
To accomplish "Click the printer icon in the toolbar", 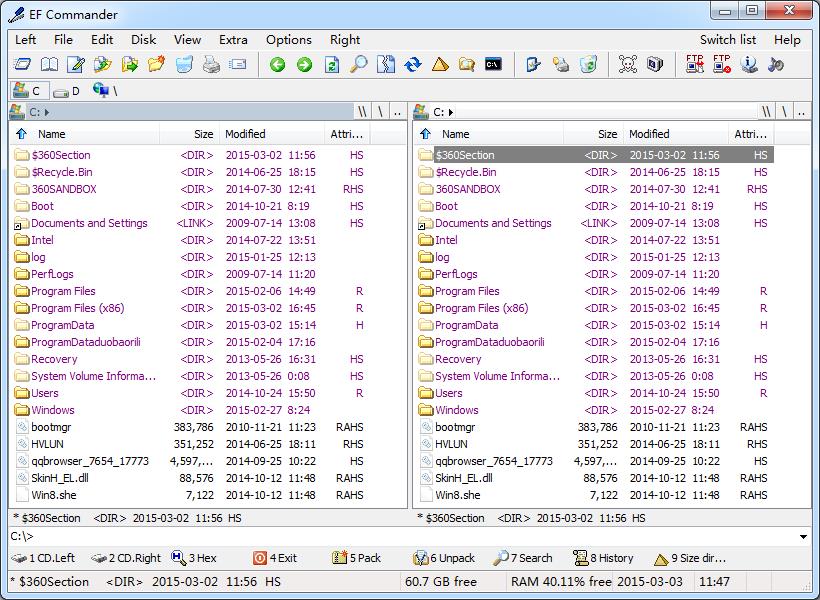I will [211, 65].
